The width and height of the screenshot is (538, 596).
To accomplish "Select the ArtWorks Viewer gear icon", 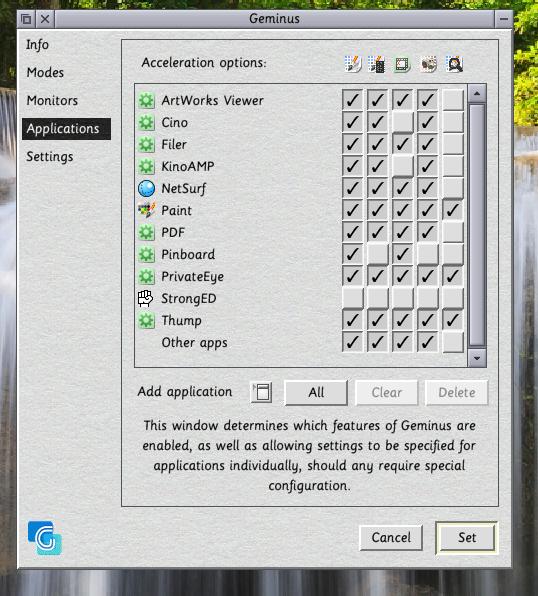I will 146,101.
